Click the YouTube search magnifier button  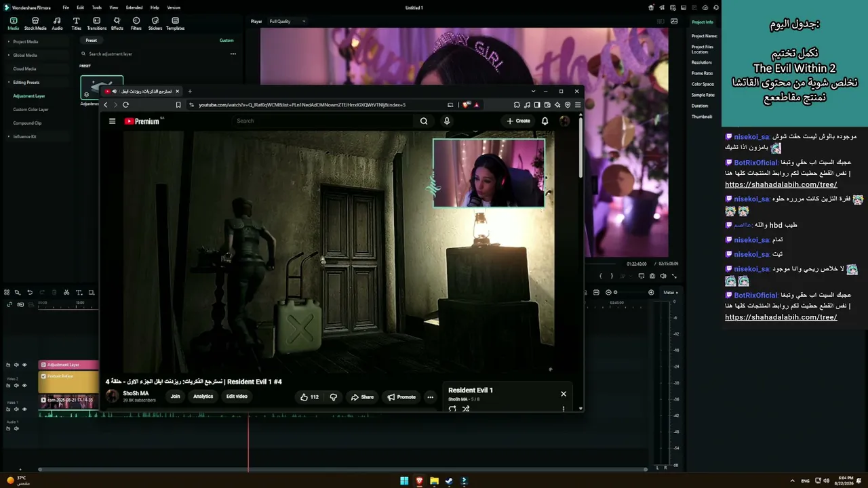424,121
